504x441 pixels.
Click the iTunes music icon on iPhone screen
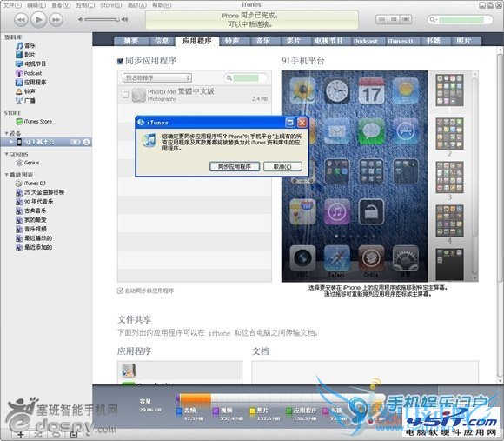(336, 211)
